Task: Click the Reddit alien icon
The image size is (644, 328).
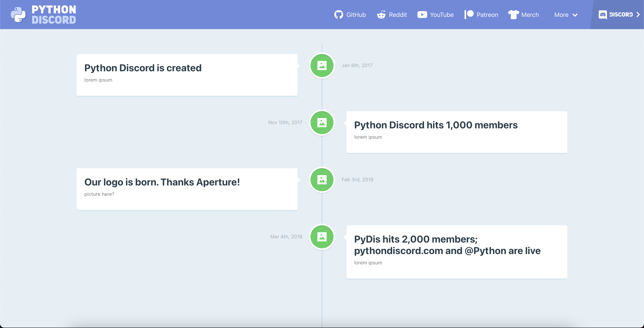Action: 381,15
